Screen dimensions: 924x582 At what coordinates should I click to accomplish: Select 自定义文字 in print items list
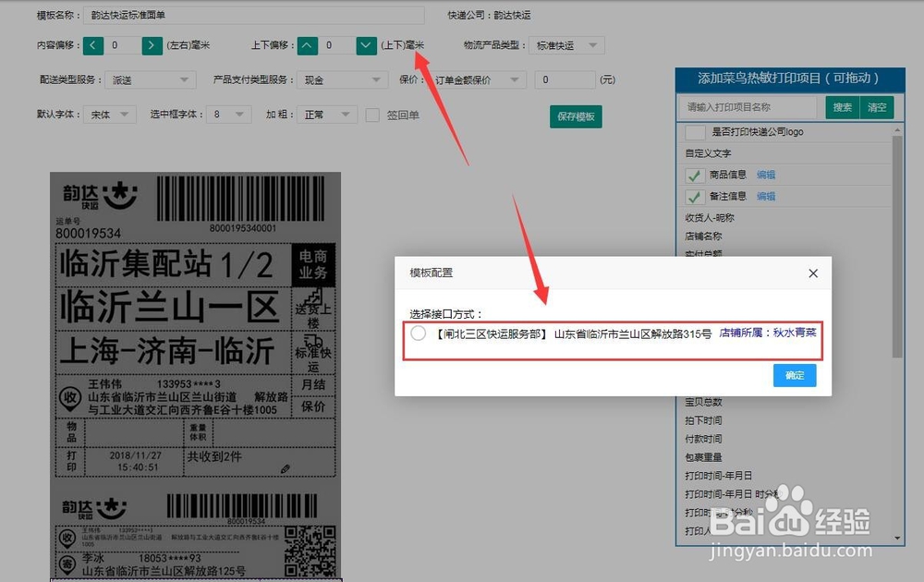(x=709, y=153)
